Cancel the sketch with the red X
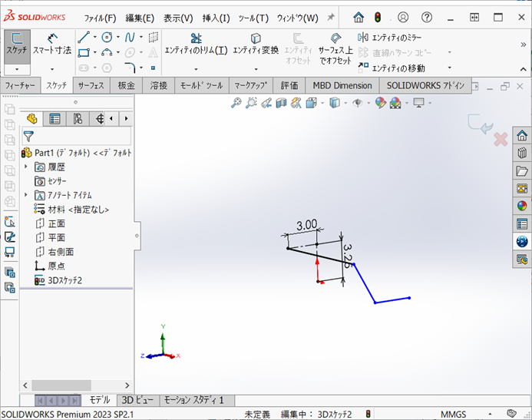This screenshot has height=420, width=532. click(501, 139)
